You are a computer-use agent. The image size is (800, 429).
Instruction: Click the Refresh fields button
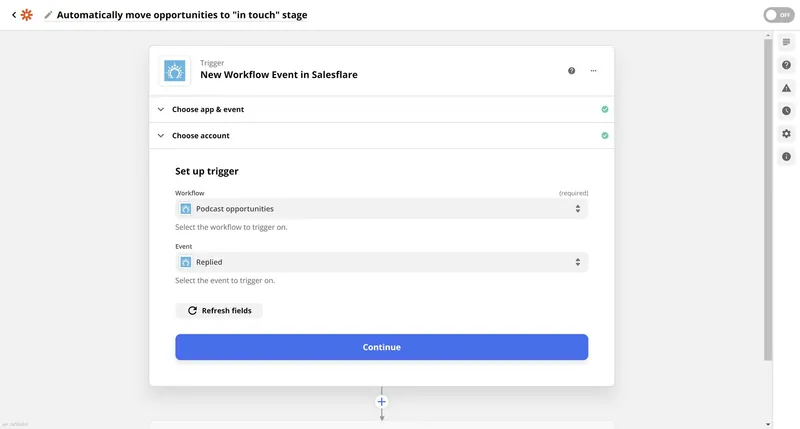[219, 311]
